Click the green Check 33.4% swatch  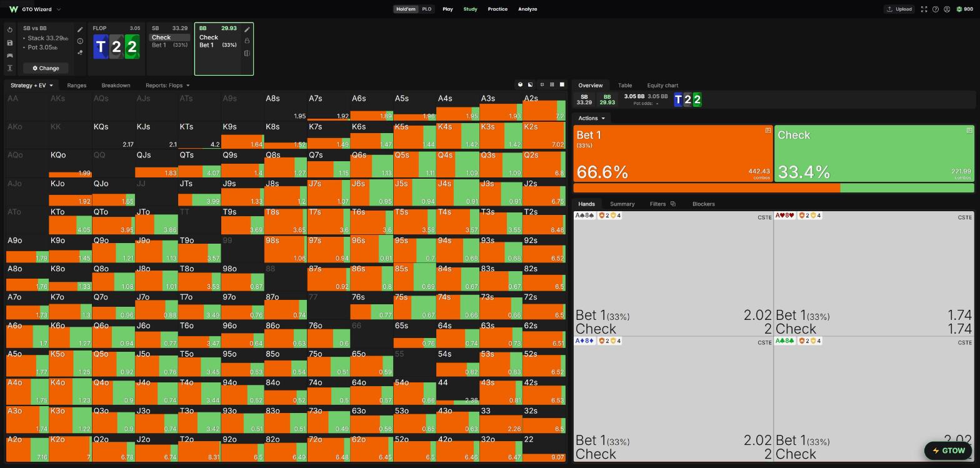point(874,154)
